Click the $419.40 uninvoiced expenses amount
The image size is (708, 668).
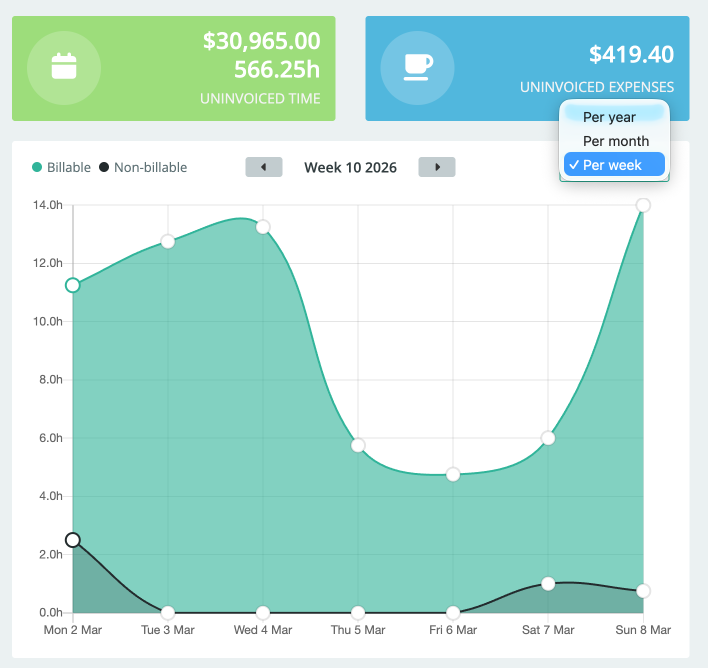[631, 55]
